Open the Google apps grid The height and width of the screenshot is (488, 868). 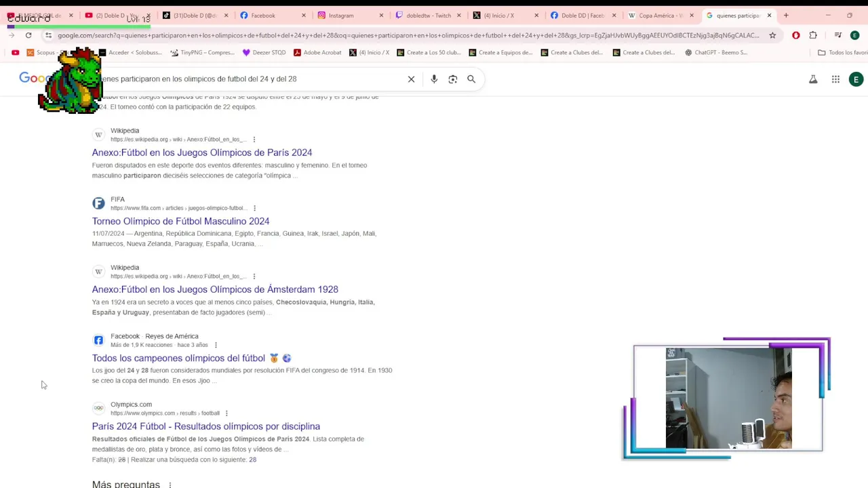[x=835, y=79]
